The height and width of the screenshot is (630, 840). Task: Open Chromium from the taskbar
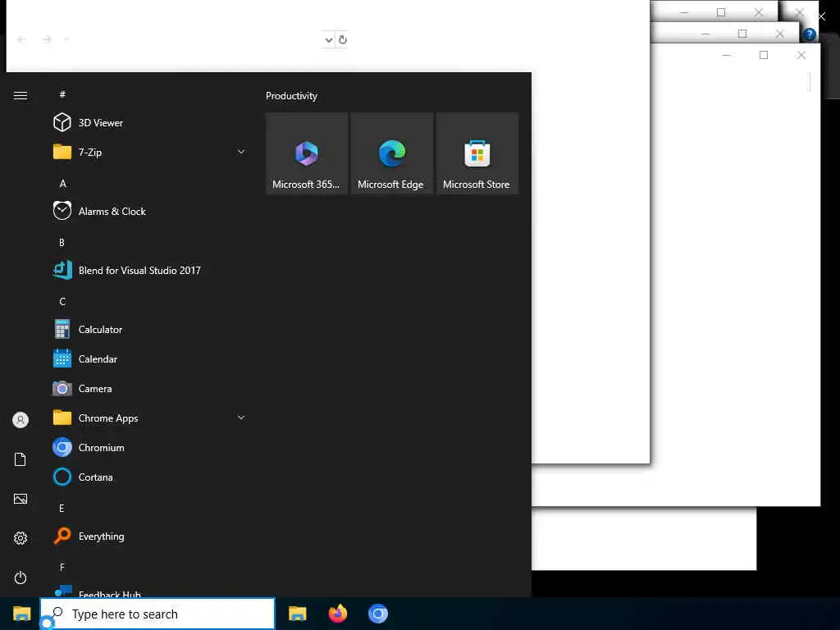pos(377,614)
